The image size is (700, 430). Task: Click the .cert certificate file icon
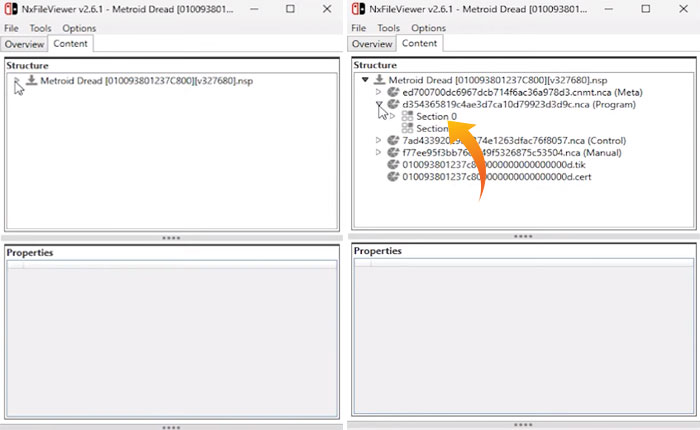(x=393, y=177)
